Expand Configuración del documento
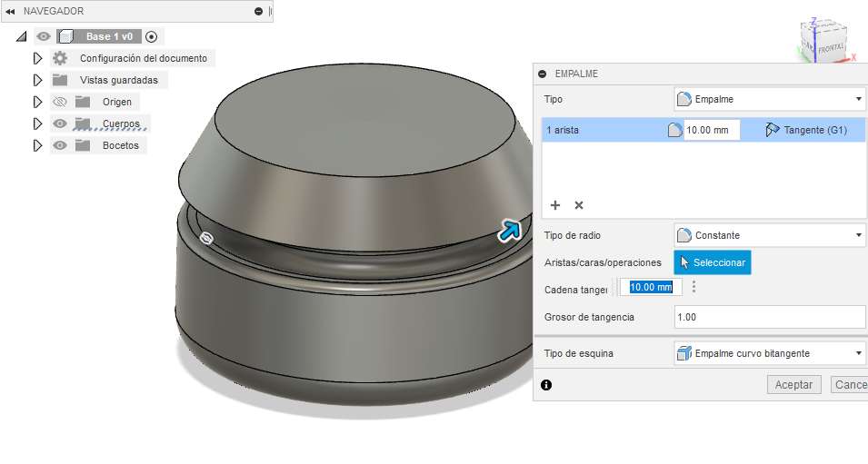The image size is (868, 464). coord(37,58)
